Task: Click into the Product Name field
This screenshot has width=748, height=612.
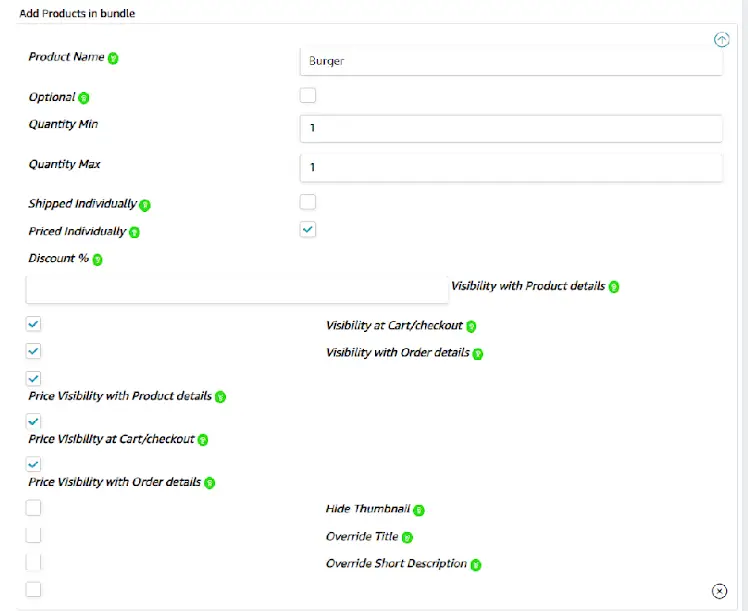Action: [x=511, y=61]
